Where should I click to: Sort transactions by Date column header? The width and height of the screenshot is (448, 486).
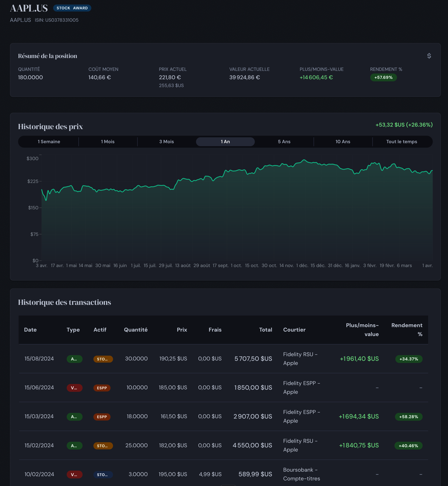click(30, 330)
